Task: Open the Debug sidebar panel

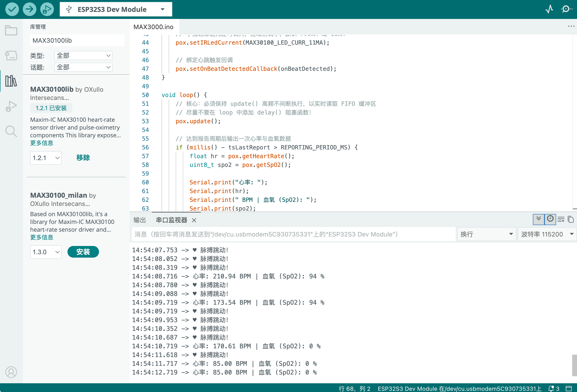Action: (x=11, y=106)
